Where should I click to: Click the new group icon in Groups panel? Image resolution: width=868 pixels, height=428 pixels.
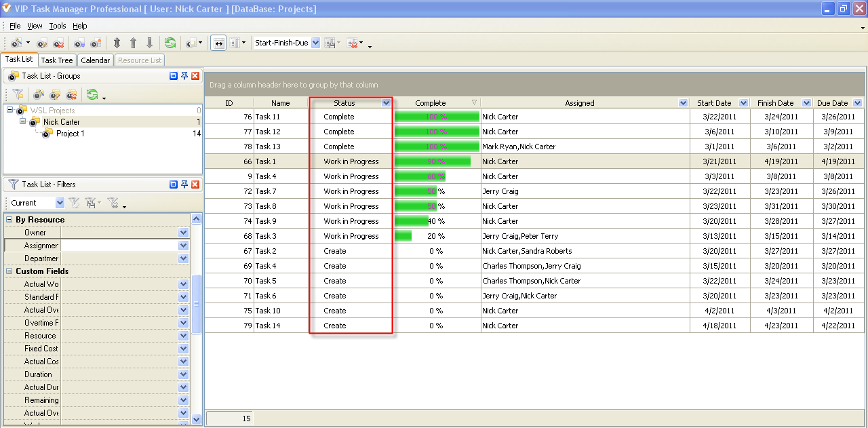pyautogui.click(x=39, y=94)
